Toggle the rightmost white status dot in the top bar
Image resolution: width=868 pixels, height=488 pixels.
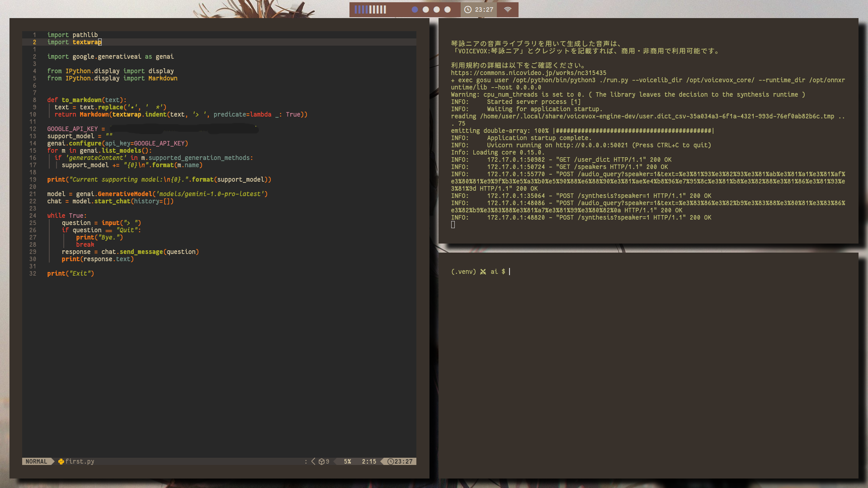(x=448, y=9)
